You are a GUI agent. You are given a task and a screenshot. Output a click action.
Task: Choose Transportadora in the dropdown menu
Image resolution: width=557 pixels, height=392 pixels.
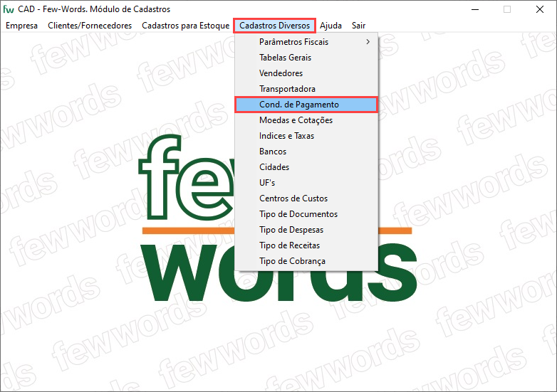(306, 89)
